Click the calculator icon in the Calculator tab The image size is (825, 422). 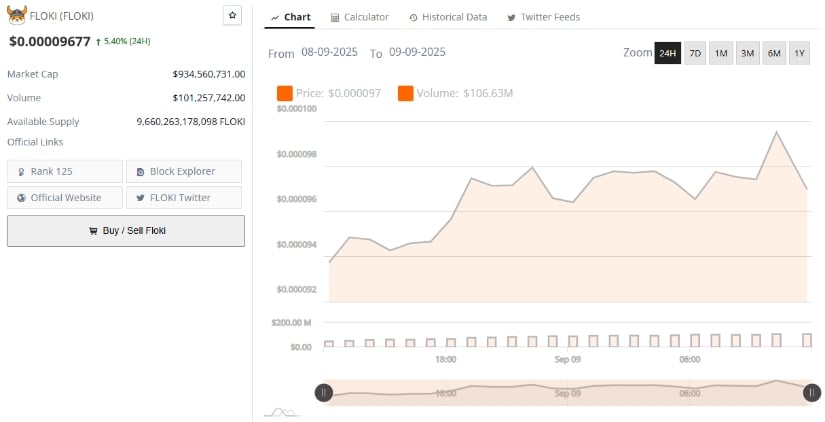[335, 18]
